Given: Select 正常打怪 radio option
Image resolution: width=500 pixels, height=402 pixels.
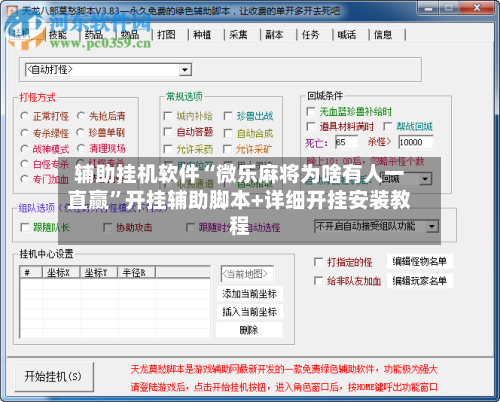Looking at the screenshot, I should [x=24, y=116].
